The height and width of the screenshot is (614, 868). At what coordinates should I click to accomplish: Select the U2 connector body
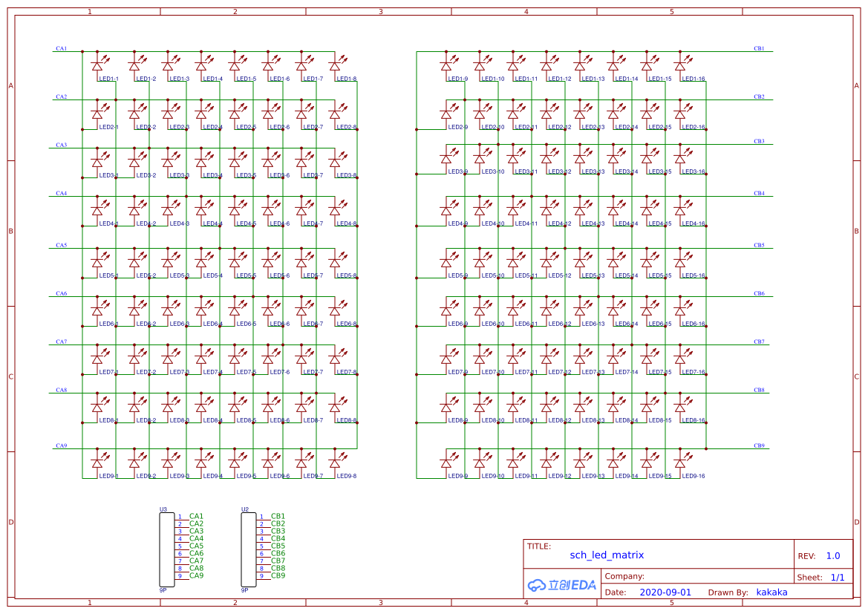coord(247,549)
